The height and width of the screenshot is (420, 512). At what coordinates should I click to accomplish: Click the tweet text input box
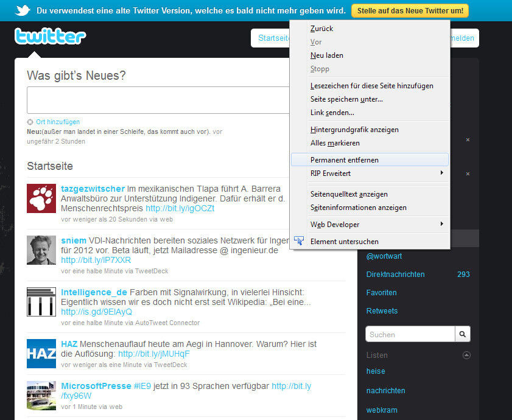point(158,100)
